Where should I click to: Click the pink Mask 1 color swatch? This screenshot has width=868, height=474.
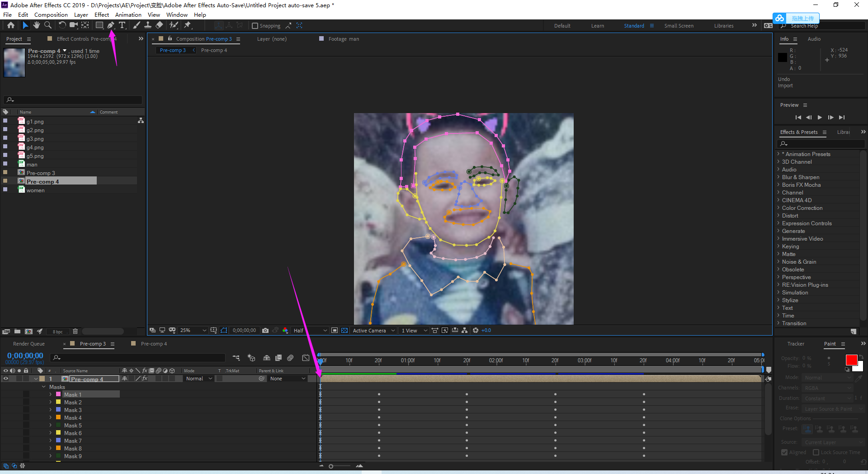[58, 394]
